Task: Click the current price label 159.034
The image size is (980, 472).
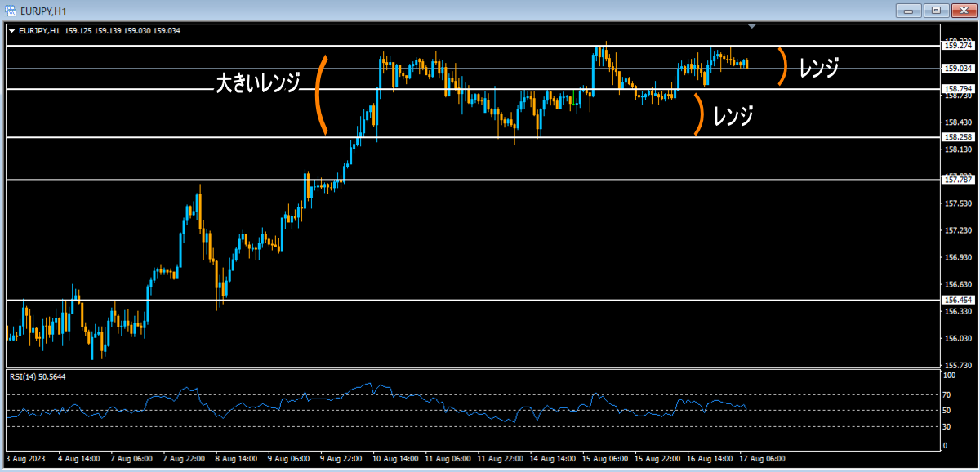Action: point(958,69)
